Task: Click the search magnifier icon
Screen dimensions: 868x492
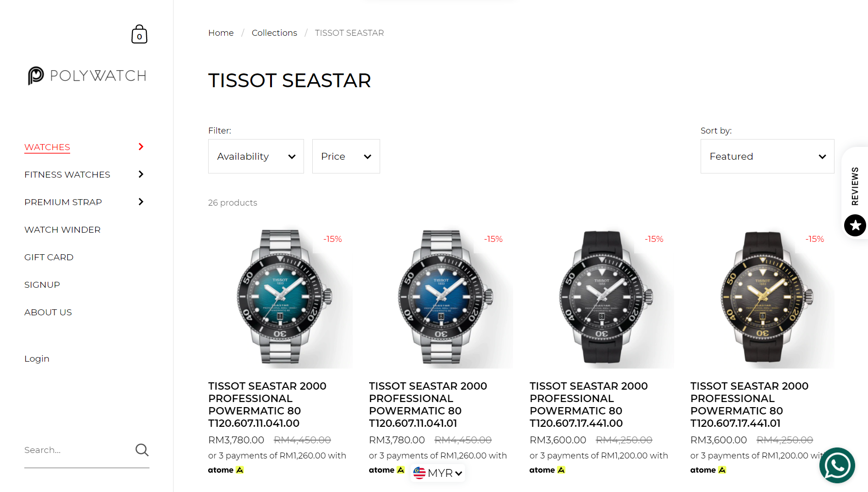Action: pyautogui.click(x=142, y=450)
